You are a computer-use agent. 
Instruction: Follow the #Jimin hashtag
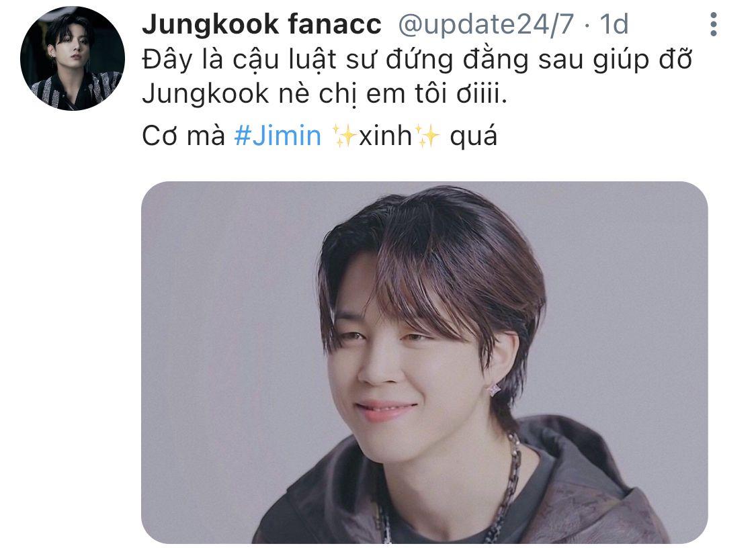tap(278, 136)
